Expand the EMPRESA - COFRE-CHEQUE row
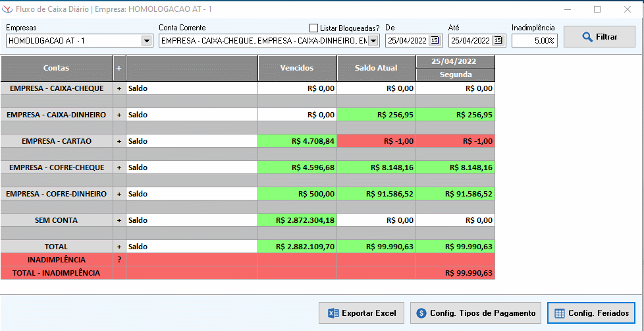The height and width of the screenshot is (331, 644). (120, 167)
